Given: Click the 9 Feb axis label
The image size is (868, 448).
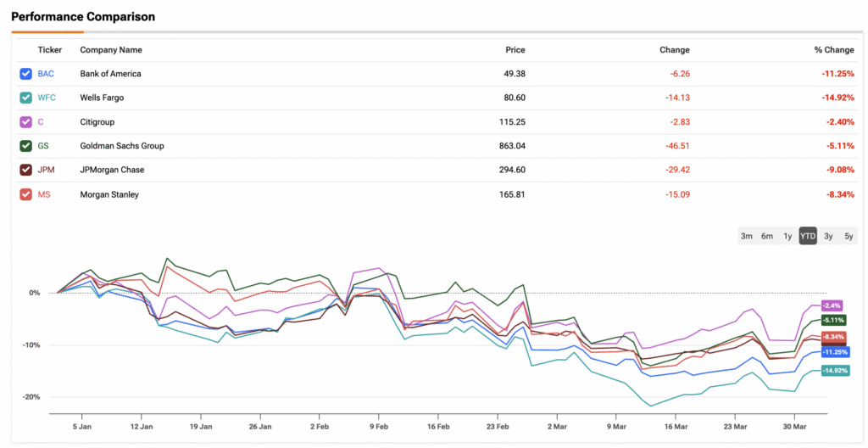Looking at the screenshot, I should [x=379, y=426].
